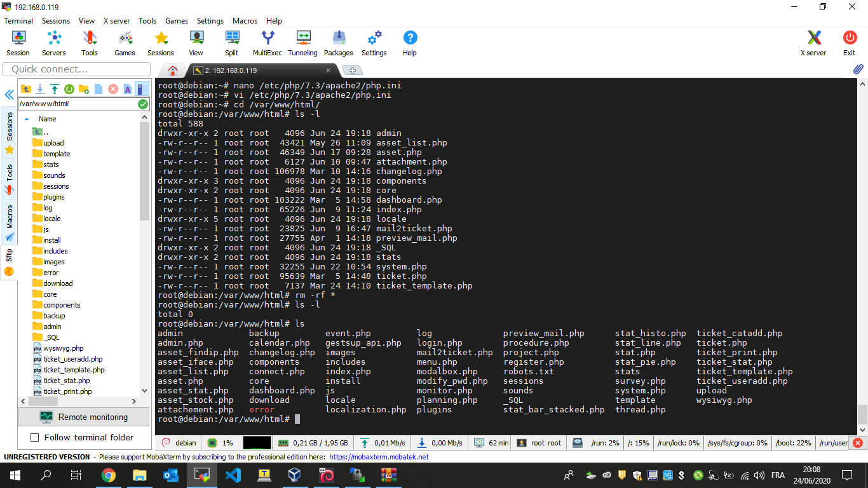Open the mobaxterm.mobatek.net link
This screenshot has width=868, height=488.
(x=379, y=457)
